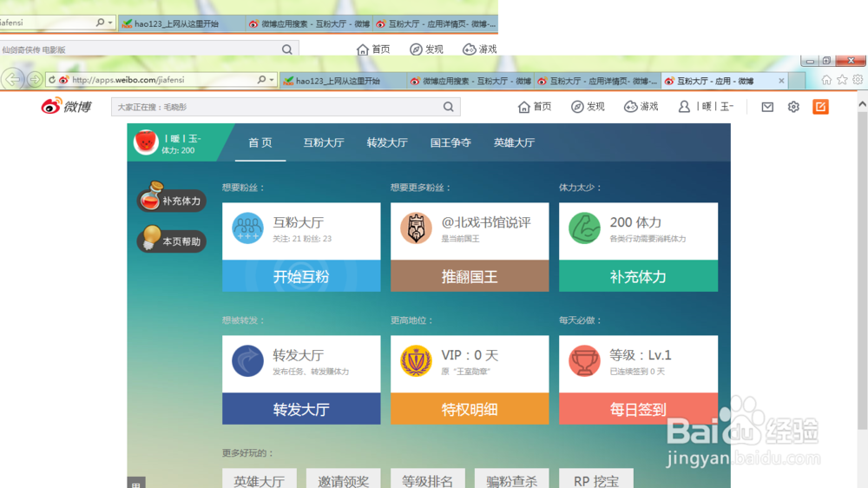
Task: Click the dark blue 转发大厅 button
Action: pos(301,409)
